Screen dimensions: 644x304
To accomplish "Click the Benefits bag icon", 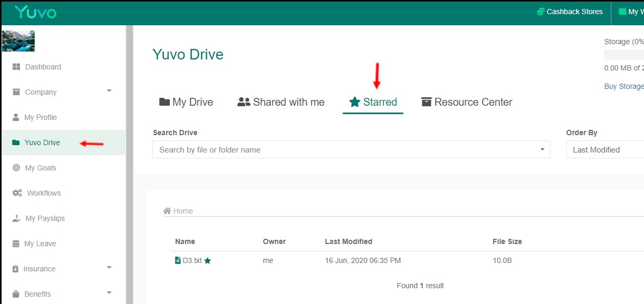I will (16, 294).
